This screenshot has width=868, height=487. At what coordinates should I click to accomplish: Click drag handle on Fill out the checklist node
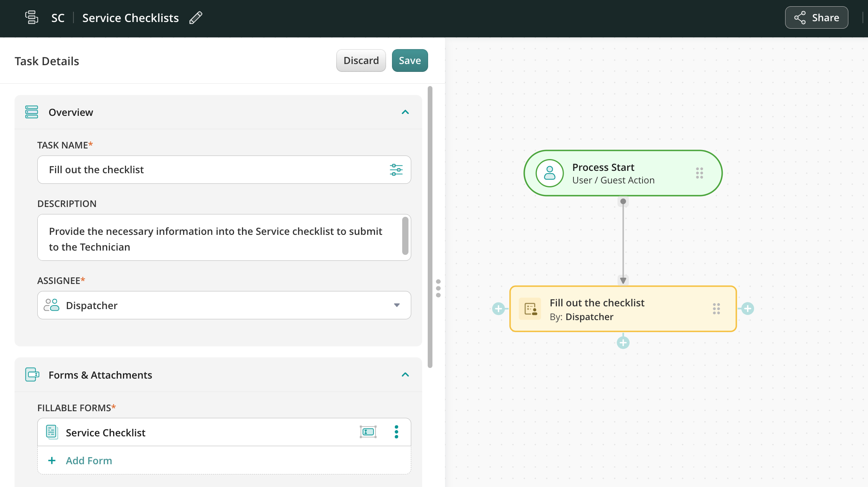[x=716, y=309]
